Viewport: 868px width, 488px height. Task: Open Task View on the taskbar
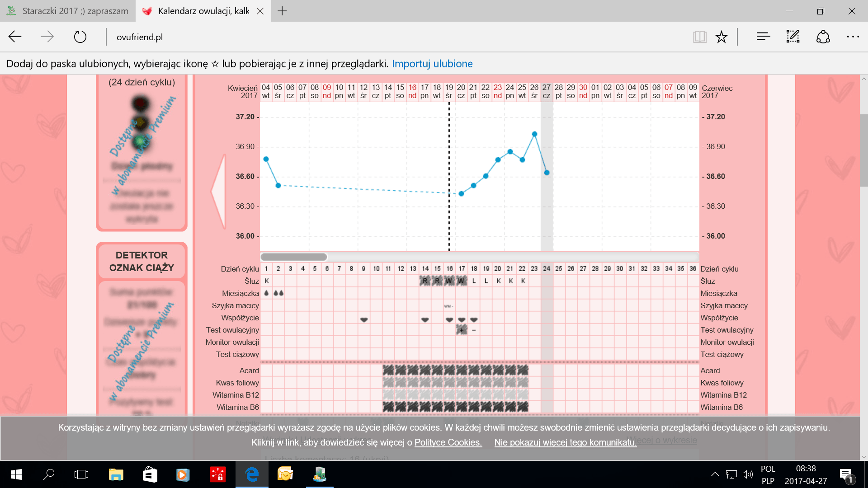point(81,474)
